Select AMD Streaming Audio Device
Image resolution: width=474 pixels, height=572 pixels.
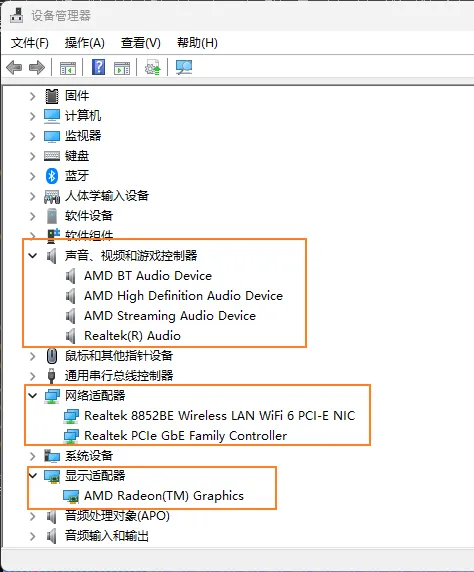point(170,316)
